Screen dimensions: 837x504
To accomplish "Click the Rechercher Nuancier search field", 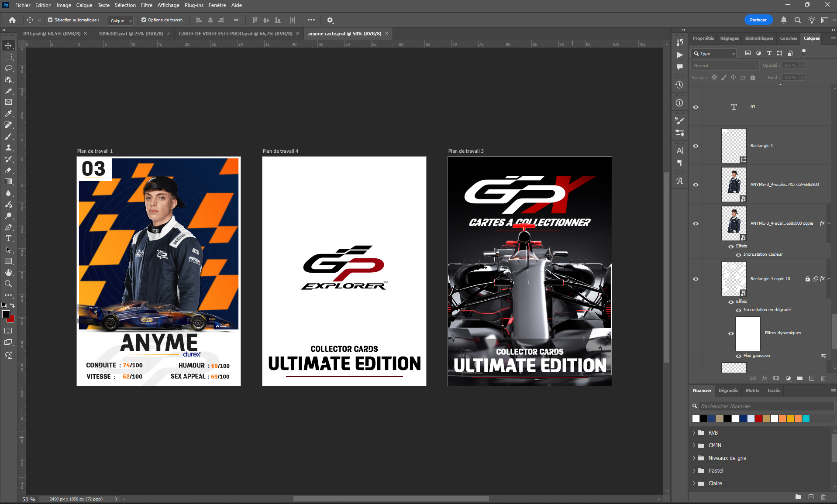I will click(766, 406).
